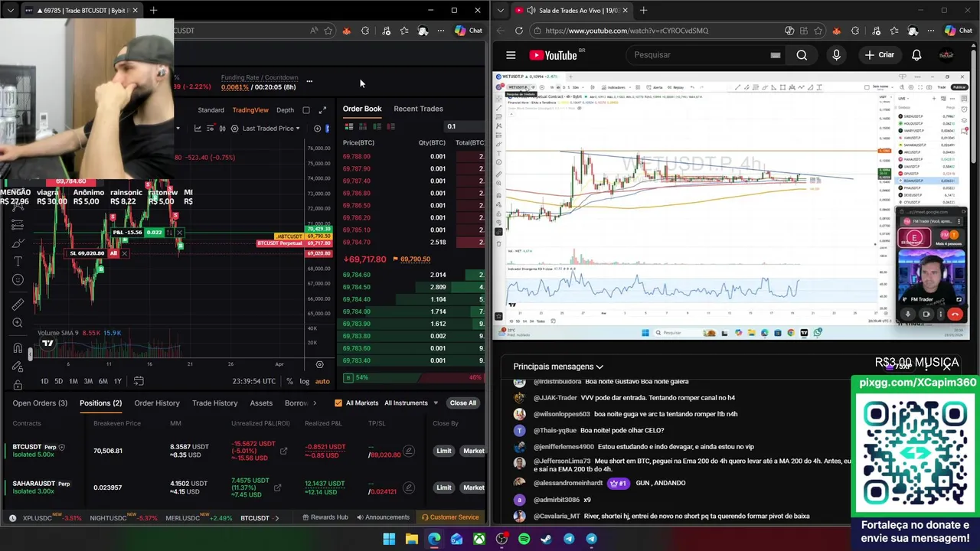Switch chart to Depth view

[x=285, y=110]
